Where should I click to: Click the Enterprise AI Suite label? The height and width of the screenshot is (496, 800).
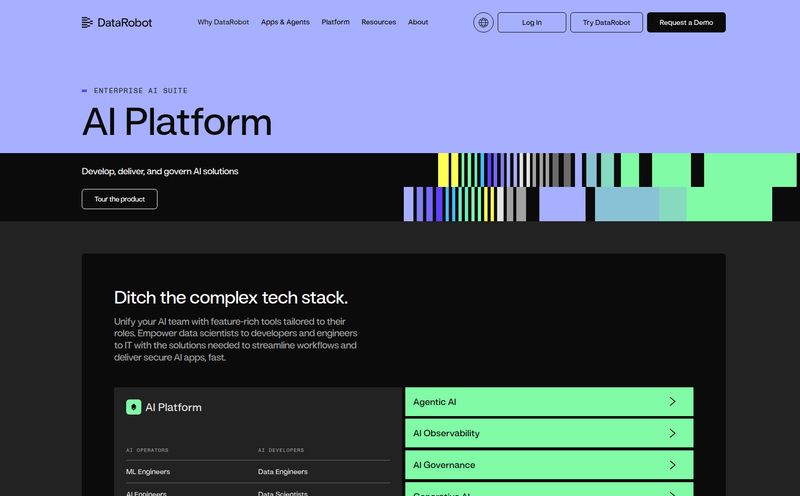[140, 90]
